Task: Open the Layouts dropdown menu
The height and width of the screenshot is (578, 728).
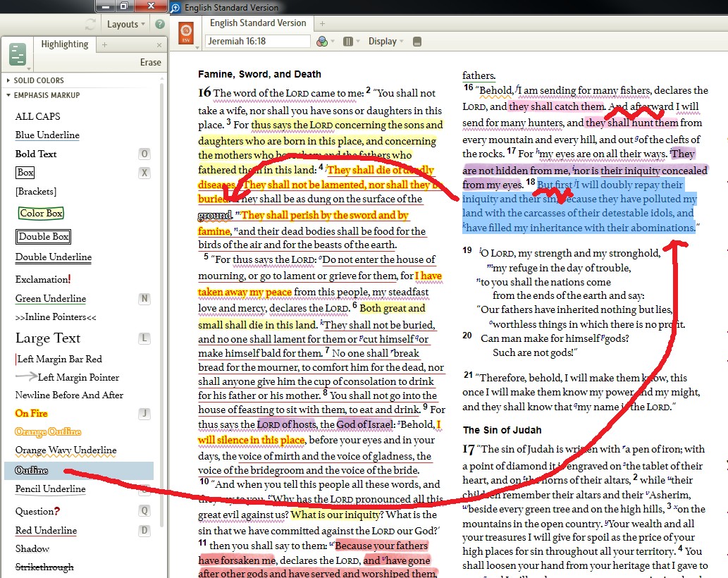Action: click(126, 24)
